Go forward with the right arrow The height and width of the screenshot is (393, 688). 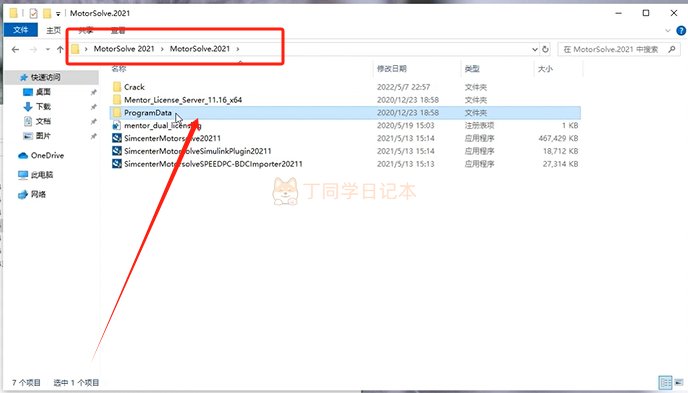33,49
